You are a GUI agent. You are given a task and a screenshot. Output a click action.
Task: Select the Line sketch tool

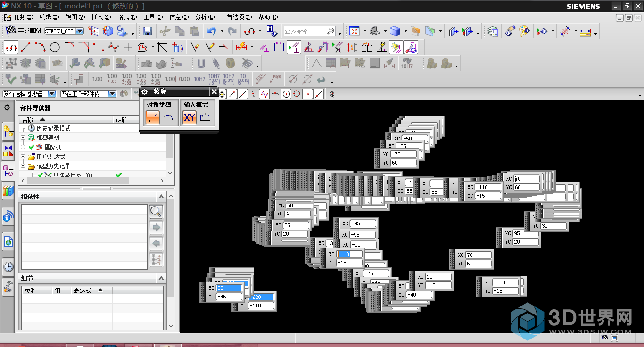(25, 47)
